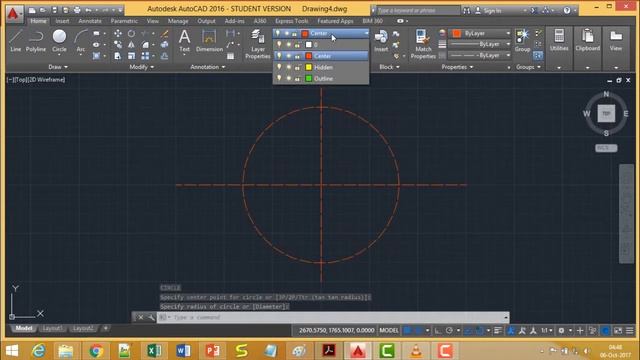Click the command line input field
Screen dimensions: 640x360
click(x=333, y=317)
